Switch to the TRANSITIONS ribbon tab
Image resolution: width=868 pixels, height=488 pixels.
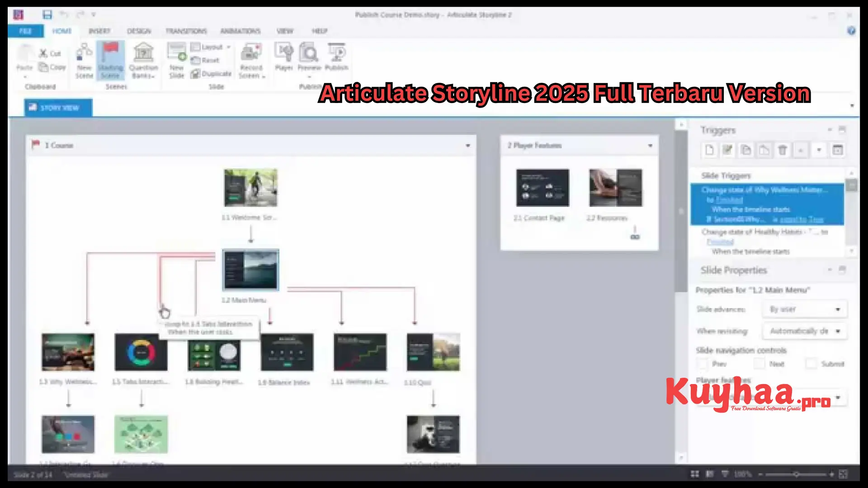[186, 31]
